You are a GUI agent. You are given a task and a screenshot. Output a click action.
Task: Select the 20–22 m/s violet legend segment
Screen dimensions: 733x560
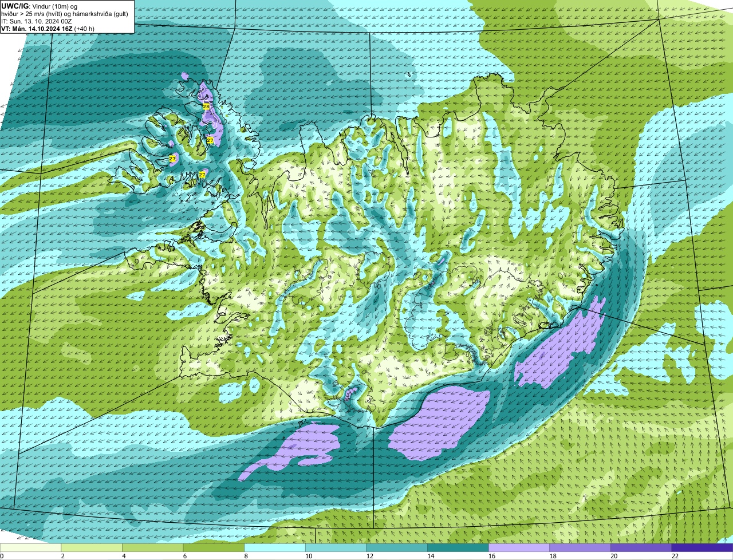pos(641,547)
